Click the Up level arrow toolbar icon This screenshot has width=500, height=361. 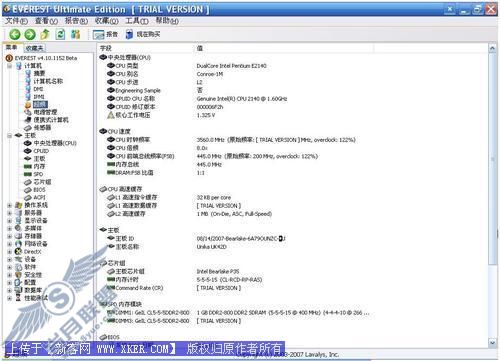click(45, 34)
